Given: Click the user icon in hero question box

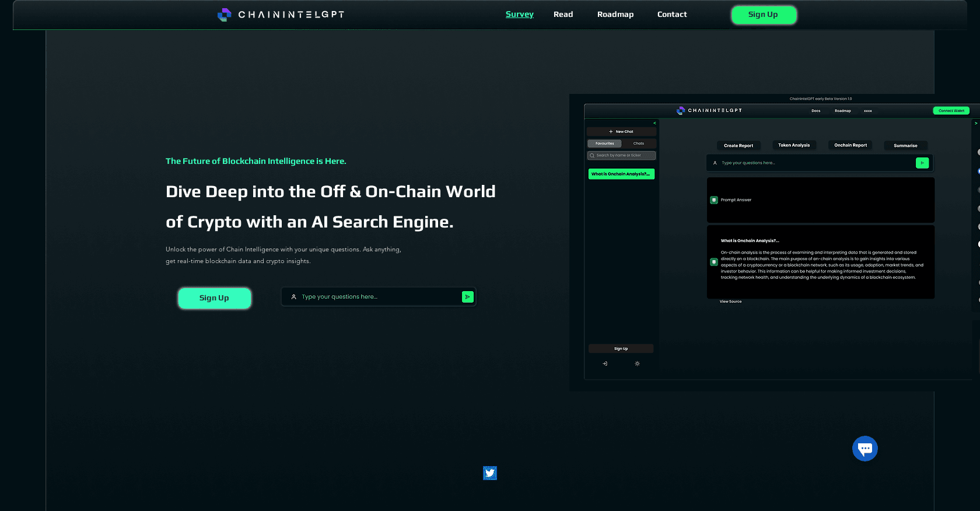Looking at the screenshot, I should click(x=293, y=297).
